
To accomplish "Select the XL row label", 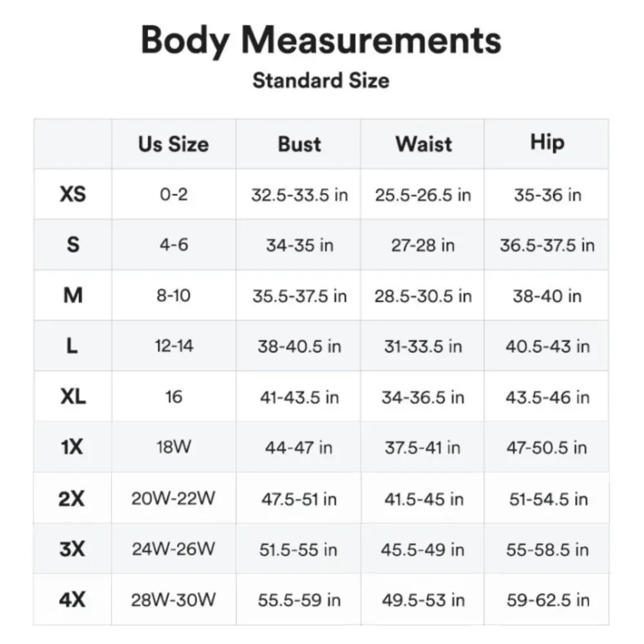I will pyautogui.click(x=73, y=396).
